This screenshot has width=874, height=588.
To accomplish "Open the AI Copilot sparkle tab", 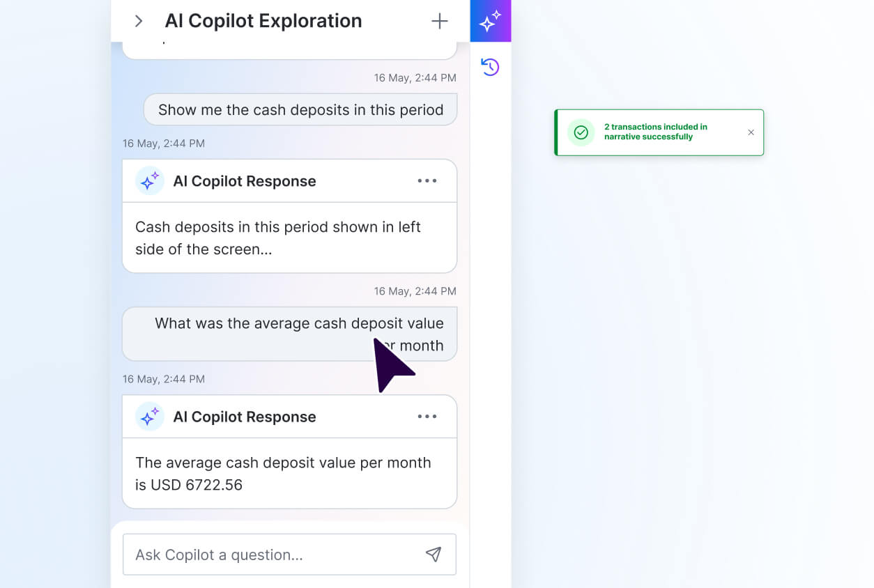I will pos(491,21).
